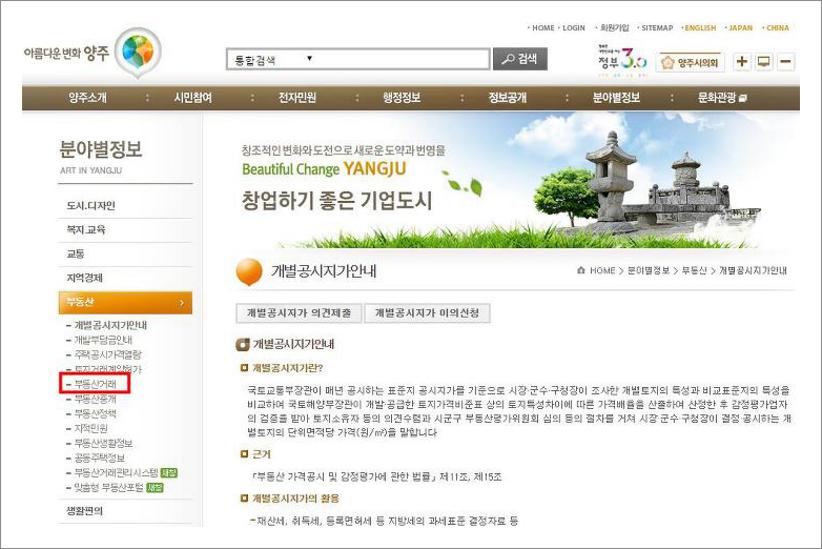Screen dimensions: 822x549
Task: Switch language to JAPAN
Action: (x=740, y=28)
